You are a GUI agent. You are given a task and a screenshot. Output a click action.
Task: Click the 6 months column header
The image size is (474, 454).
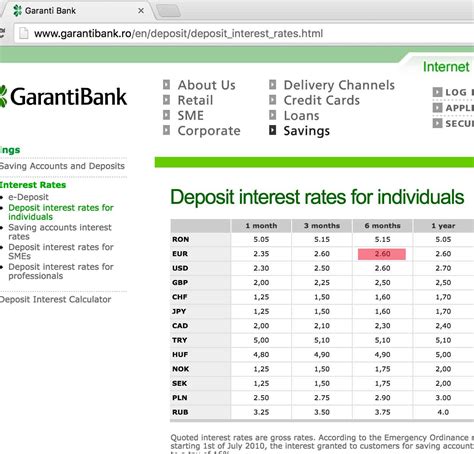382,226
